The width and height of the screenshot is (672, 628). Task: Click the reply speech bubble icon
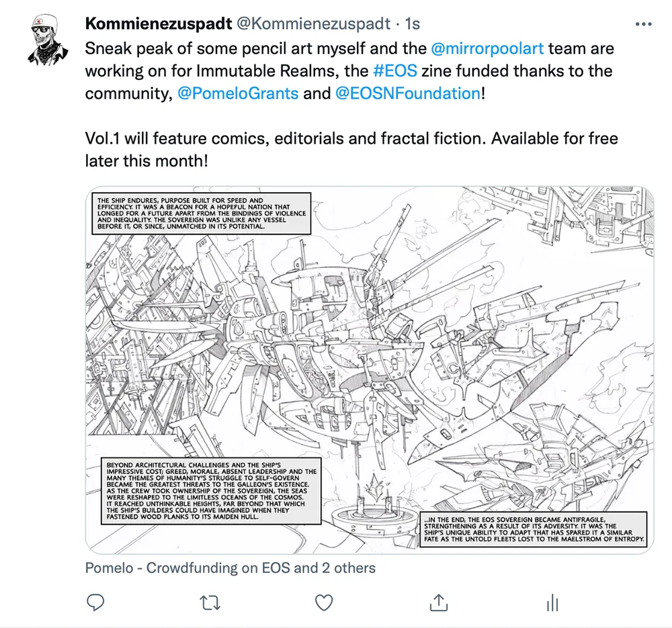pos(95,602)
